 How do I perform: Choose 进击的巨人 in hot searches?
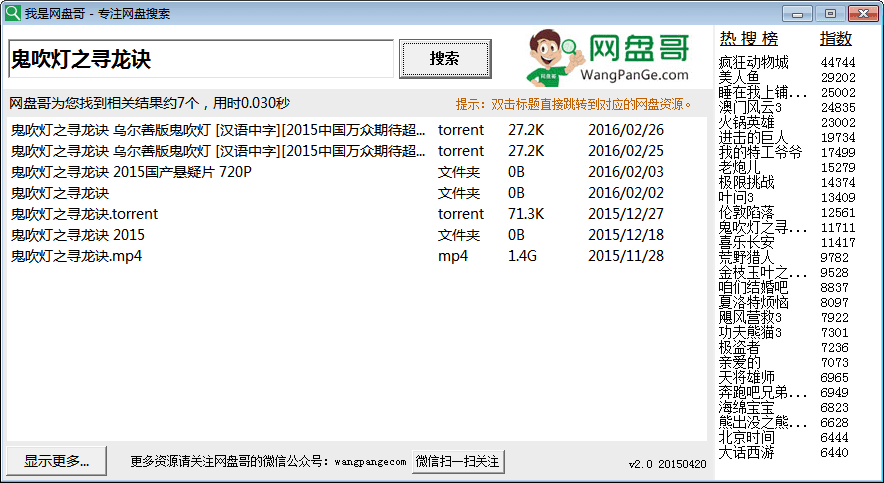[x=753, y=137]
